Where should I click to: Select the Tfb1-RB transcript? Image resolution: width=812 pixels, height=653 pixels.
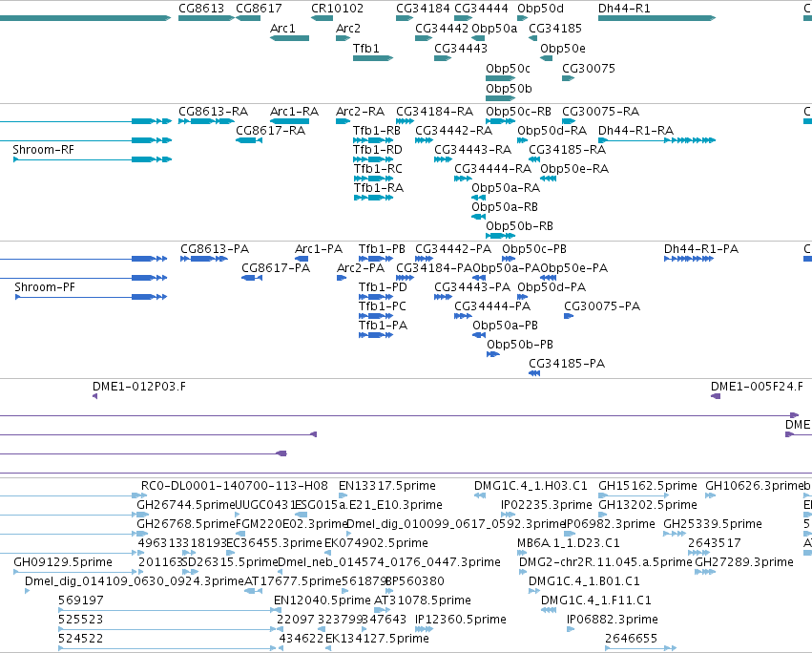point(373,140)
